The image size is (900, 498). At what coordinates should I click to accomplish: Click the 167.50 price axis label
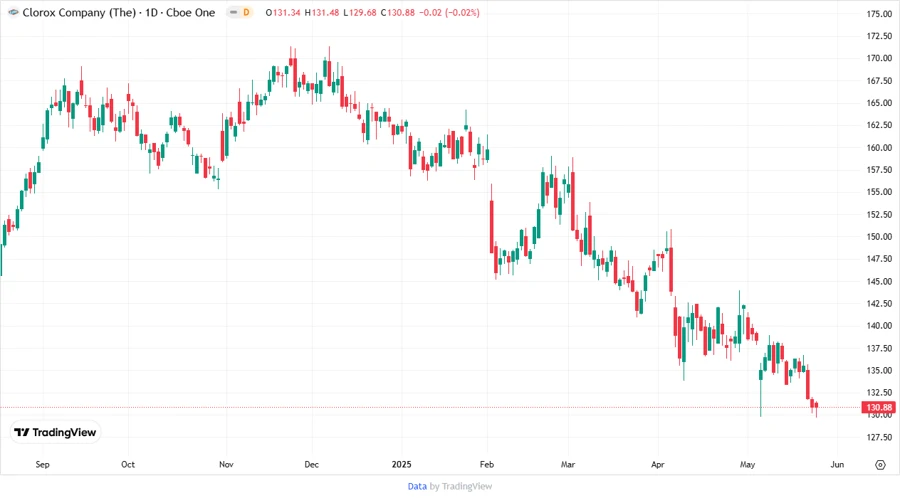pyautogui.click(x=879, y=81)
